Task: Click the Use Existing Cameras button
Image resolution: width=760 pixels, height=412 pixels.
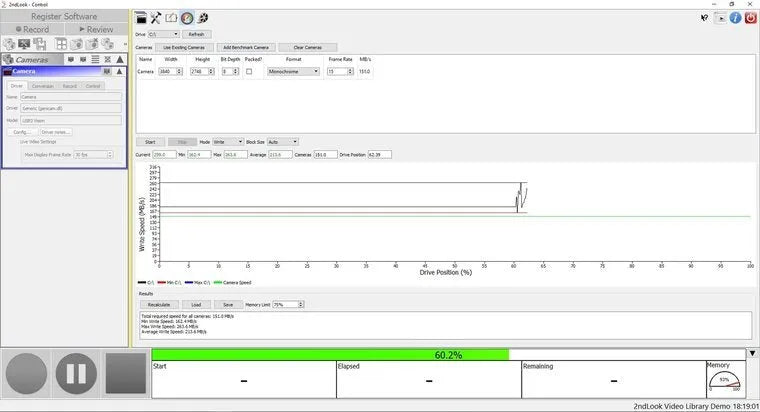Action: click(x=183, y=47)
